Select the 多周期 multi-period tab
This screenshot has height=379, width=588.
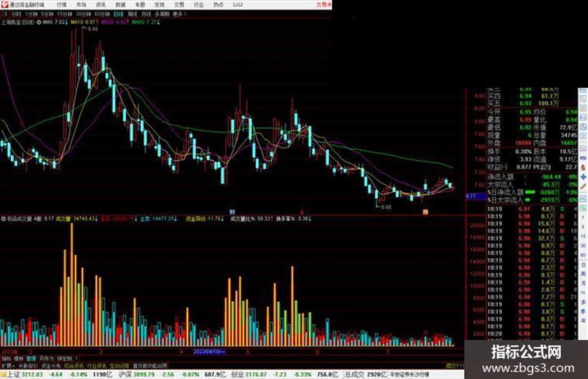pyautogui.click(x=162, y=14)
